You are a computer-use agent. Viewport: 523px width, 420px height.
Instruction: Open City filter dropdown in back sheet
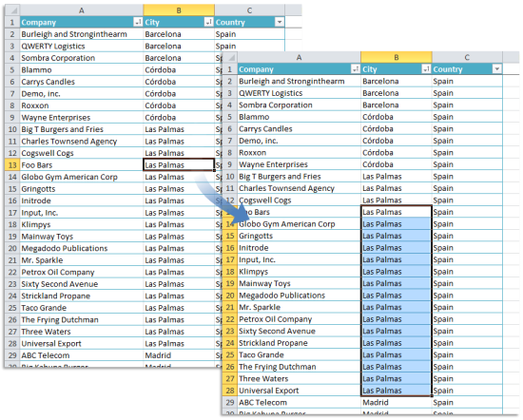tap(209, 23)
